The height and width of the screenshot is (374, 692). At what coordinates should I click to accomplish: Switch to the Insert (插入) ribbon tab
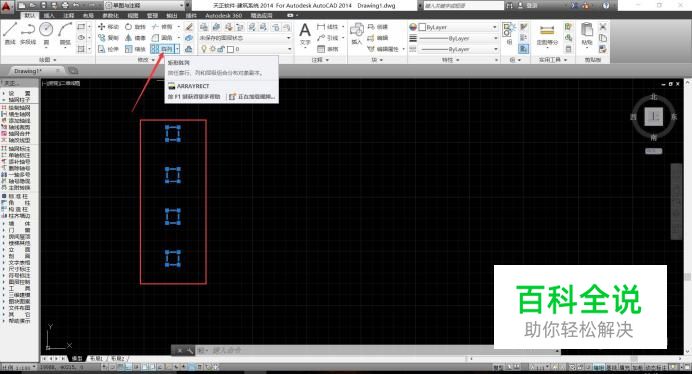pos(49,15)
